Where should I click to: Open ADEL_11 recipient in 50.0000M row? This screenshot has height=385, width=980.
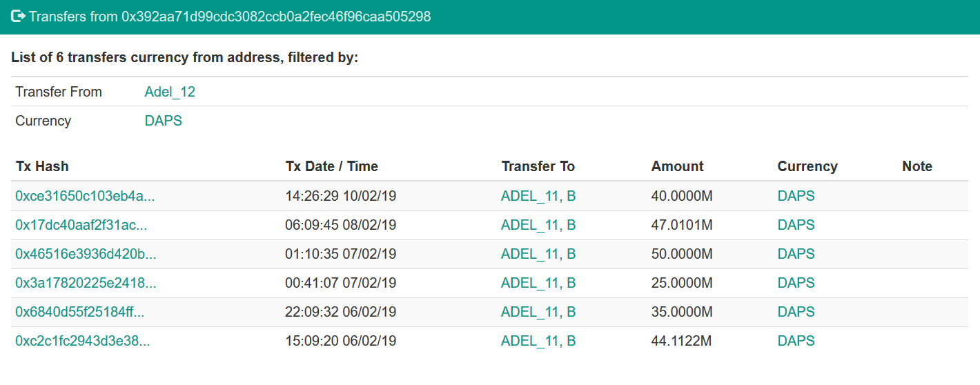point(530,254)
